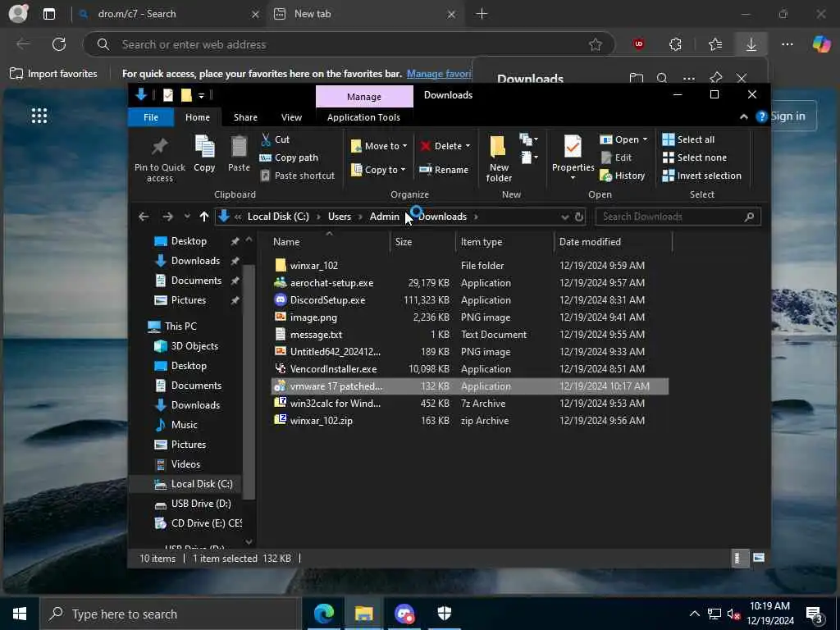Click Select none in ribbon
The image size is (840, 630).
click(695, 157)
